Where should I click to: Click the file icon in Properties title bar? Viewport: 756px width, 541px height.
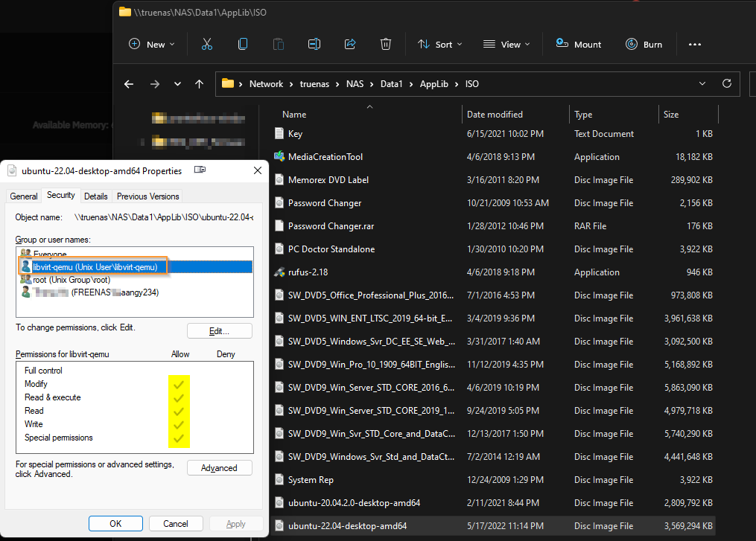[12, 171]
